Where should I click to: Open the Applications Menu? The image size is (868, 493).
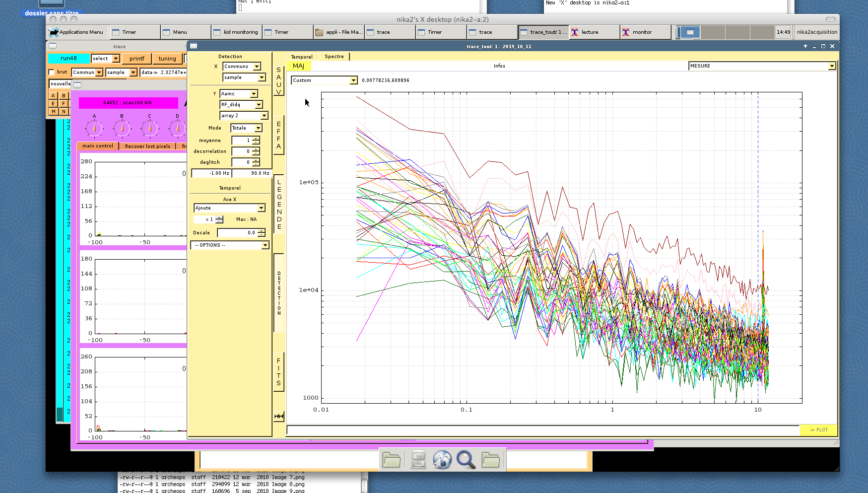pos(76,32)
